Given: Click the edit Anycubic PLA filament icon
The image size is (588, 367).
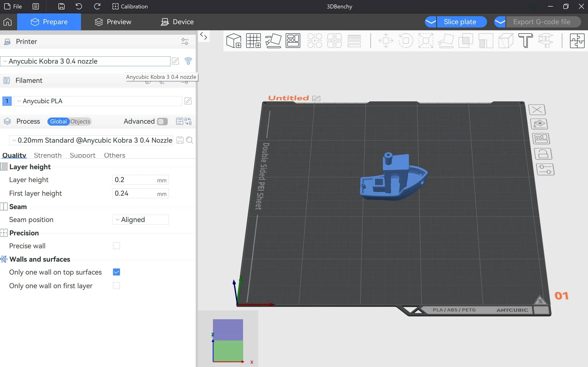Looking at the screenshot, I should click(x=188, y=101).
